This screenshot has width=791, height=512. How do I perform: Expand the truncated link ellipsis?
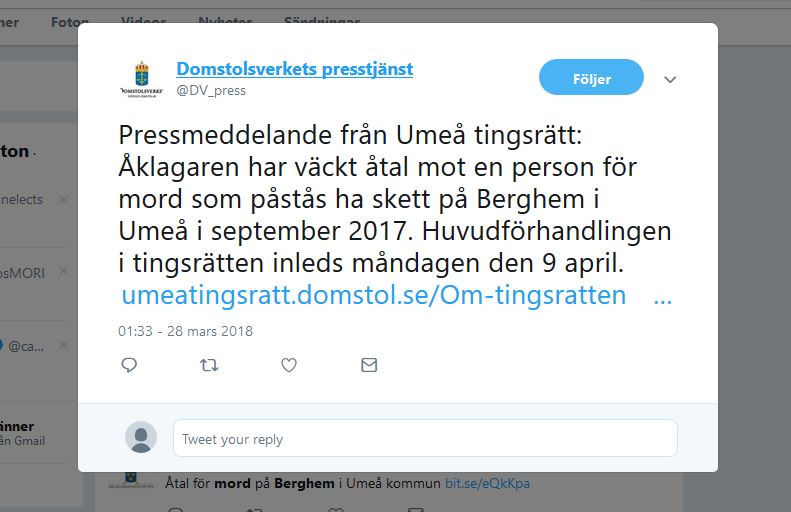click(x=662, y=296)
